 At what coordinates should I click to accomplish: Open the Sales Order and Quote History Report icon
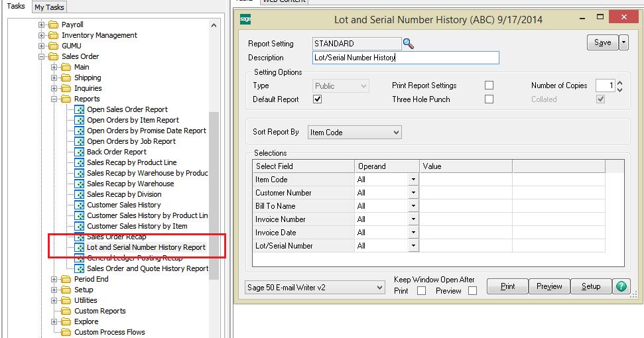coord(80,268)
